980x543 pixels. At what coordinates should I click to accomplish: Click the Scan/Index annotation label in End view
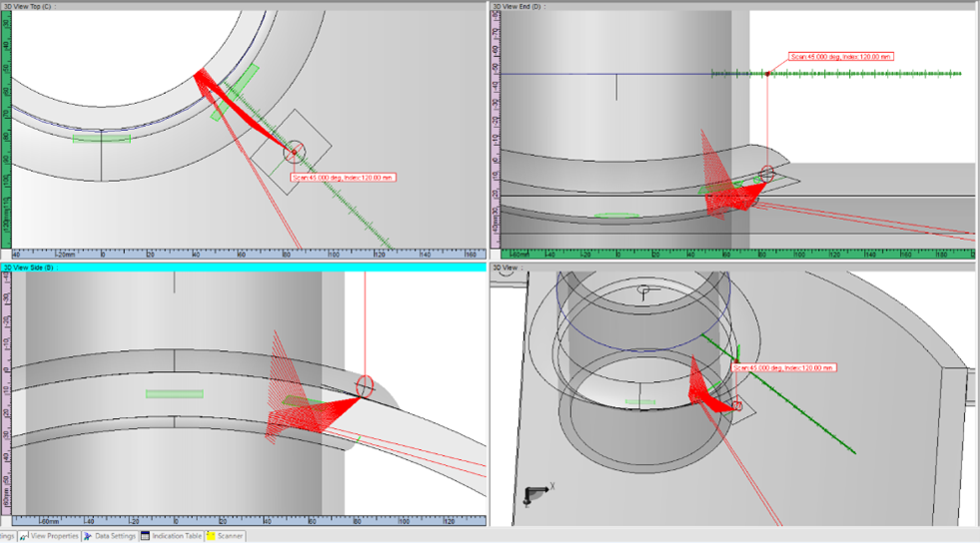click(839, 57)
